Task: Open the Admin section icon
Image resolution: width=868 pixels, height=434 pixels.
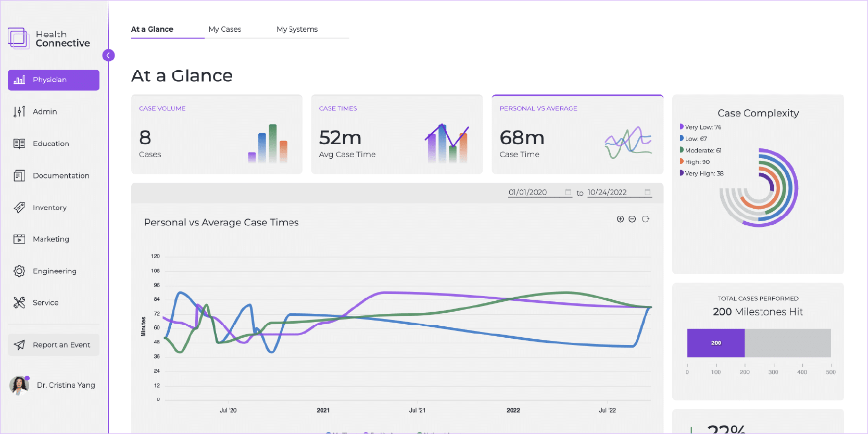Action: coord(19,111)
